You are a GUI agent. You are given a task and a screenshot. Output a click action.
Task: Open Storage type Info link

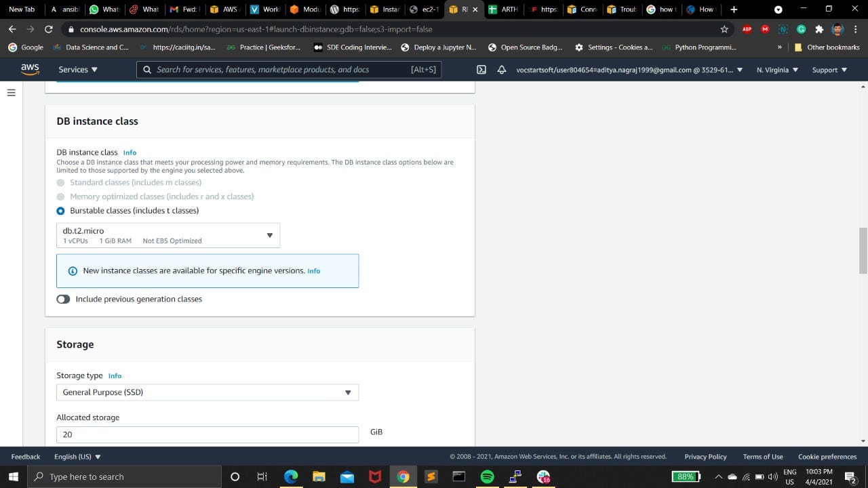pyautogui.click(x=115, y=375)
